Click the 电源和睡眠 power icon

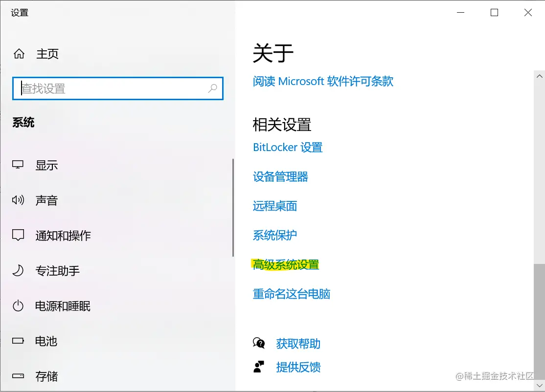tap(17, 305)
